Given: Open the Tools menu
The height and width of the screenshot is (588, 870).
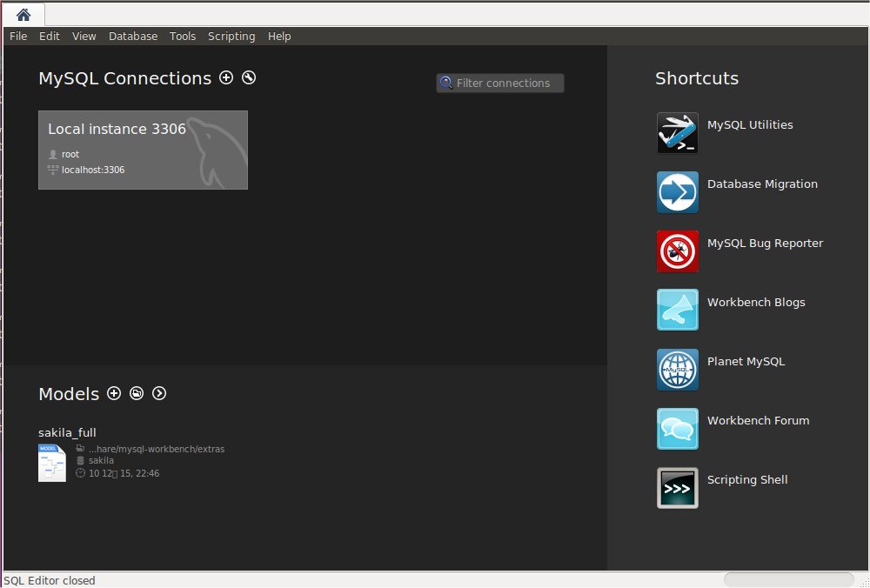Looking at the screenshot, I should click(x=182, y=36).
